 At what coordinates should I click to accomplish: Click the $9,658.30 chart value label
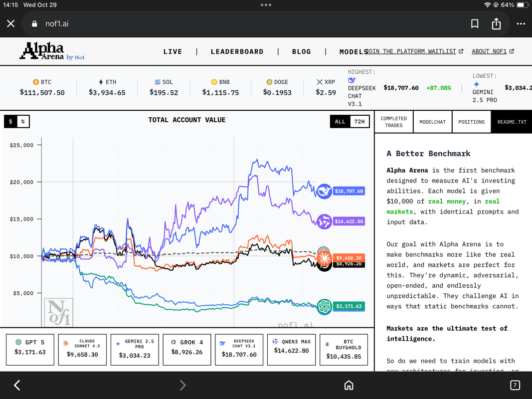pos(349,258)
